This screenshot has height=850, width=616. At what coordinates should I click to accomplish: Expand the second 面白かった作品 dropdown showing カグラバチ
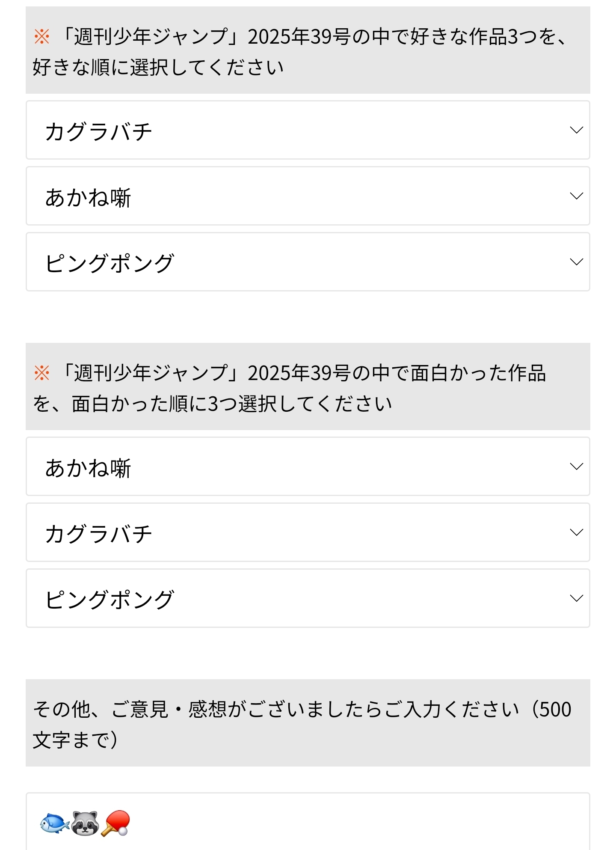[x=299, y=532]
